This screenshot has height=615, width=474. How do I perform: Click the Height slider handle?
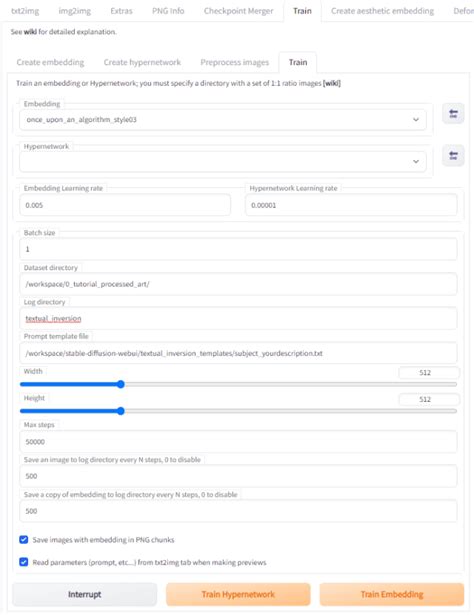[x=121, y=411]
